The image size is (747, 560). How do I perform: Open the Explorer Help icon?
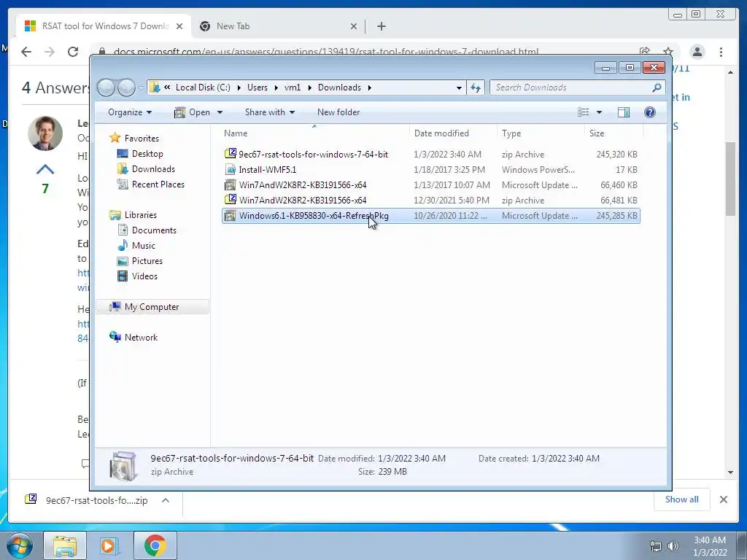point(649,112)
